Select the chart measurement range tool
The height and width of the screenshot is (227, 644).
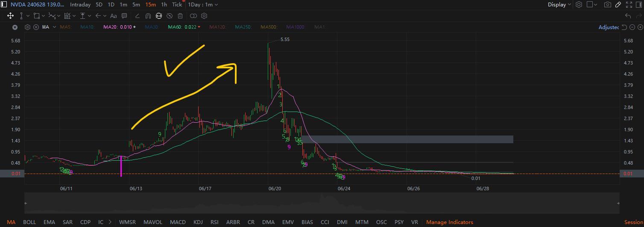(67, 16)
